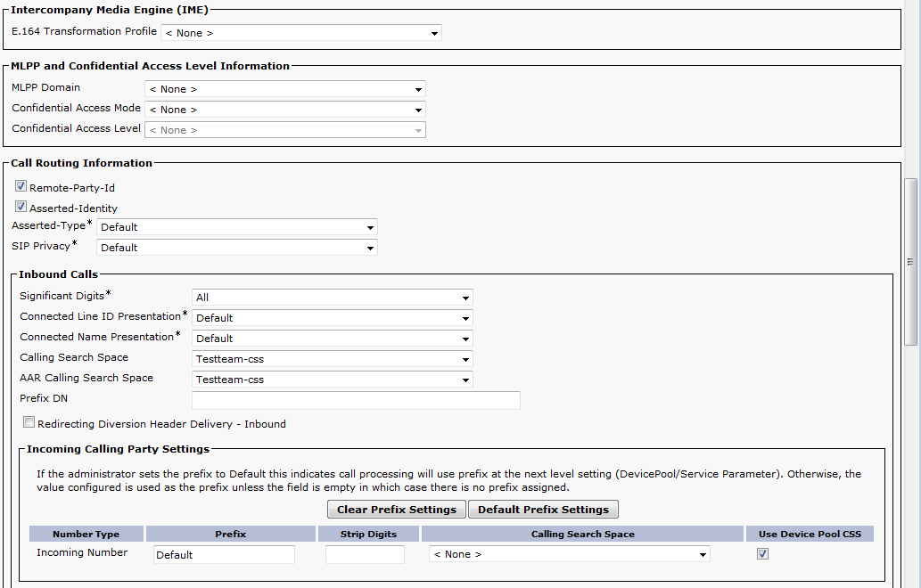Open the Calling Search Space Testteam-css dropdown

click(x=332, y=359)
